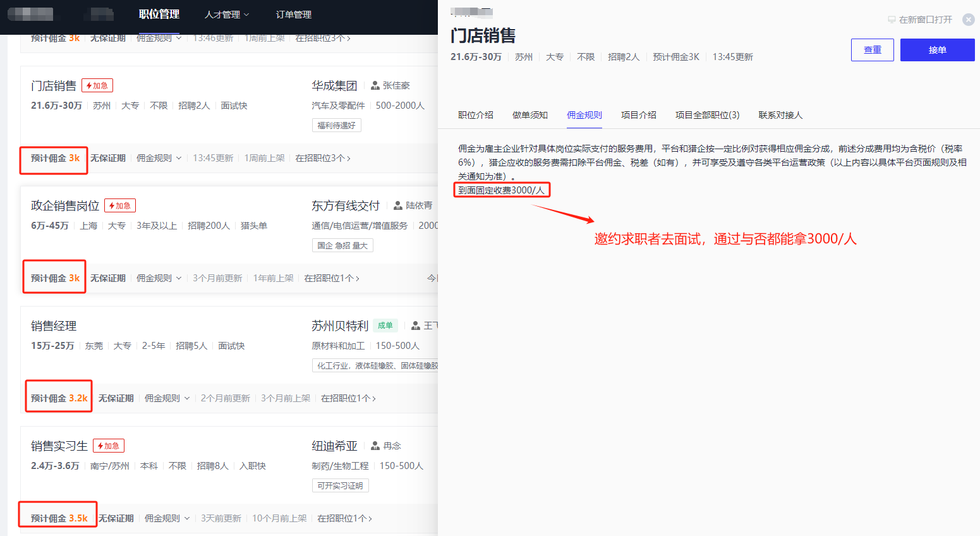This screenshot has height=536, width=980.
Task: Click the open in new window monitor icon
Action: coord(892,20)
